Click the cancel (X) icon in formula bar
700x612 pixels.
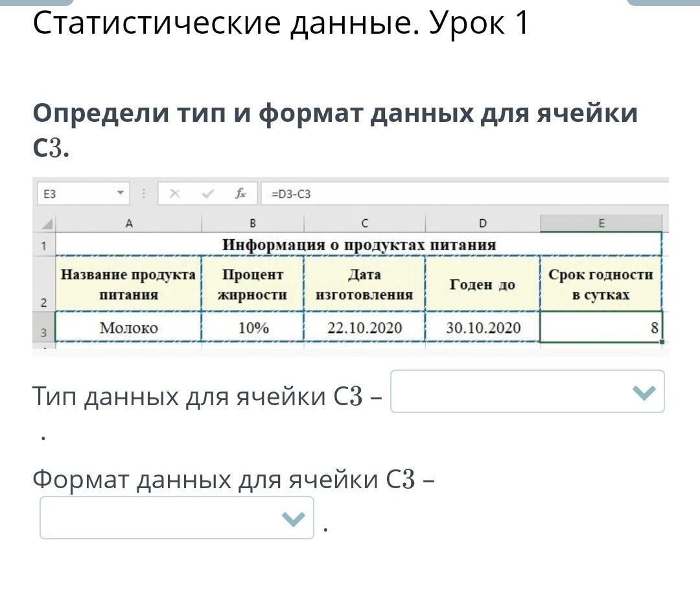point(174,193)
